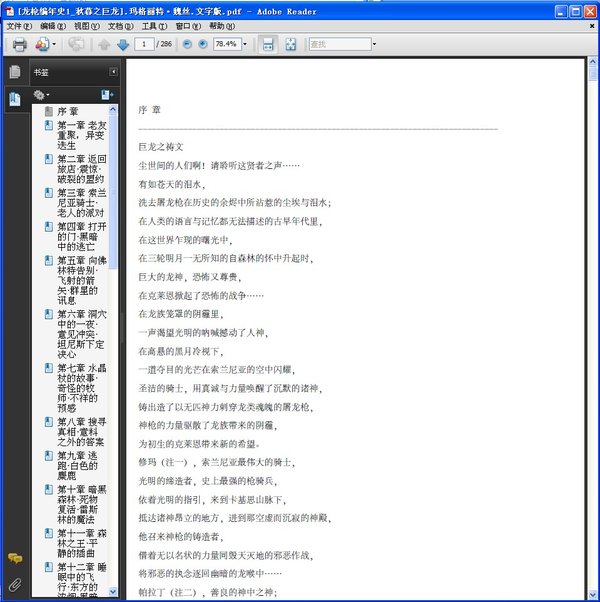Click the line 巨龙之祷文 in document
The width and height of the screenshot is (600, 602).
(161, 147)
